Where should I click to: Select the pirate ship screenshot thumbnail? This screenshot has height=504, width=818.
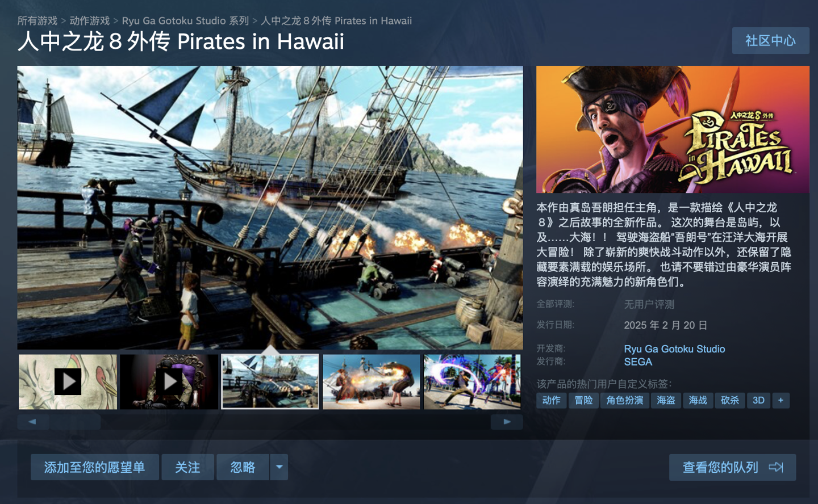click(x=270, y=381)
